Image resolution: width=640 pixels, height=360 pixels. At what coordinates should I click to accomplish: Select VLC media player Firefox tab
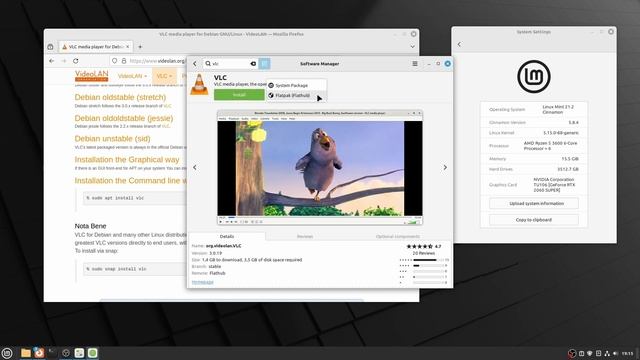click(95, 47)
